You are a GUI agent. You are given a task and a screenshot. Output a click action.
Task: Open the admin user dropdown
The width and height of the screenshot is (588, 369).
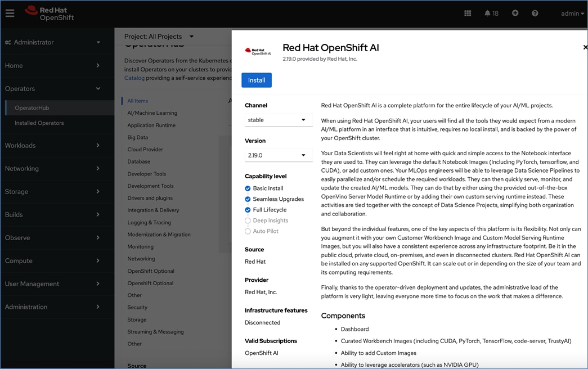572,13
